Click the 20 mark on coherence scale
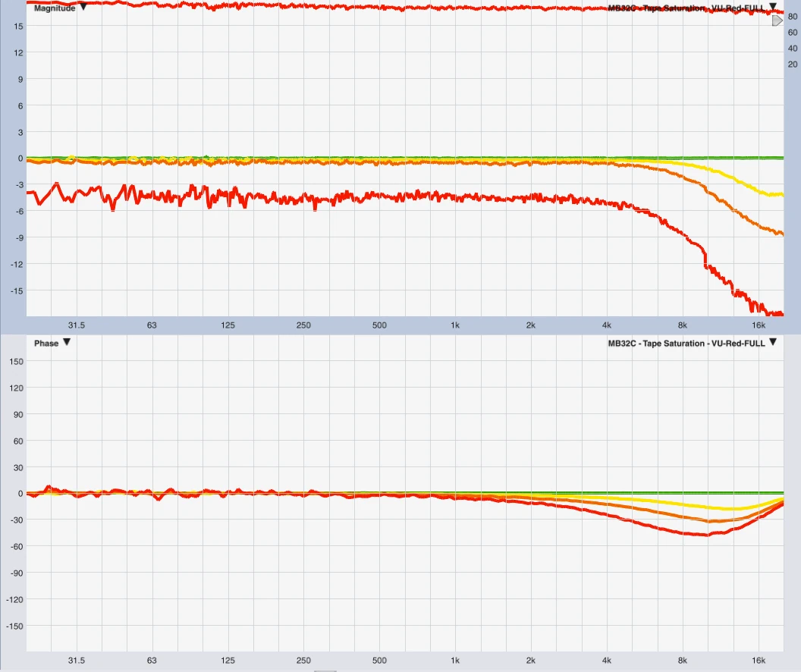This screenshot has width=801, height=672. point(793,63)
